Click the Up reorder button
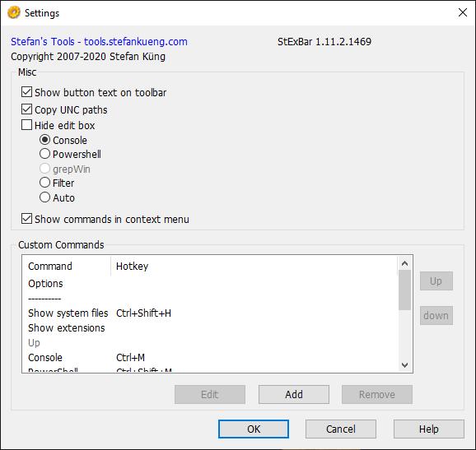This screenshot has height=450, width=476. [436, 281]
